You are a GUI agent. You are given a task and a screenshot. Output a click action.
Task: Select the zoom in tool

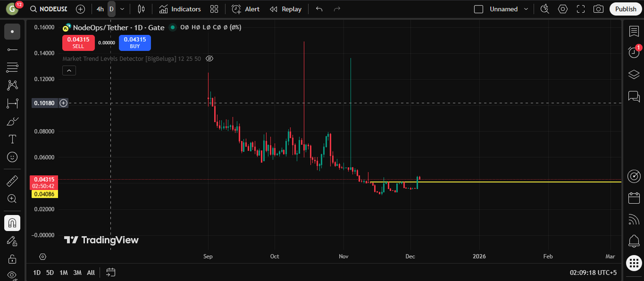12,198
